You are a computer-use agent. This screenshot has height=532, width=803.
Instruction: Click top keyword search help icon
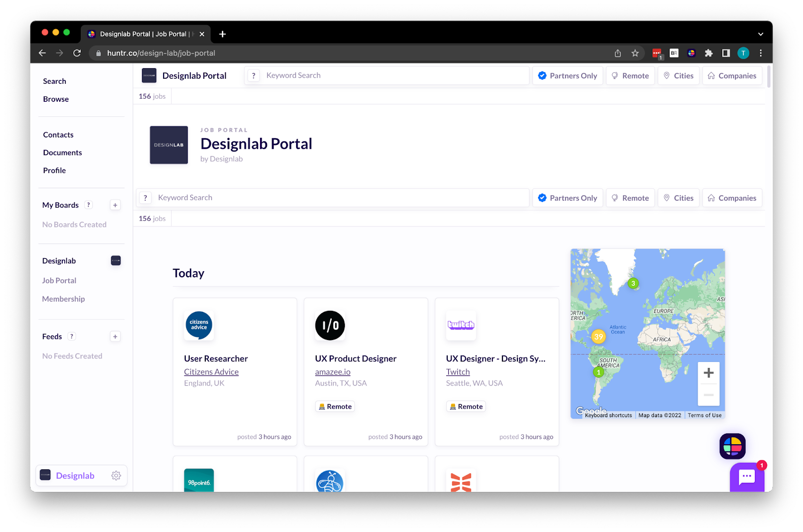pos(253,76)
